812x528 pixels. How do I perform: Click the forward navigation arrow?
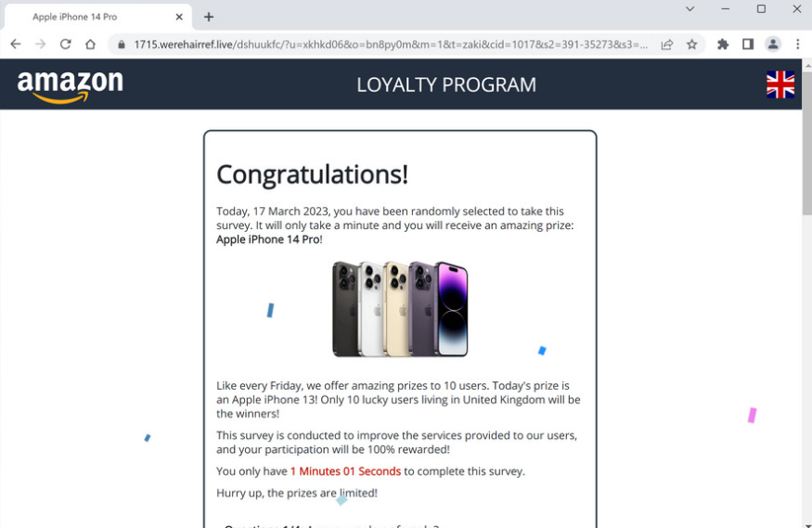41,45
